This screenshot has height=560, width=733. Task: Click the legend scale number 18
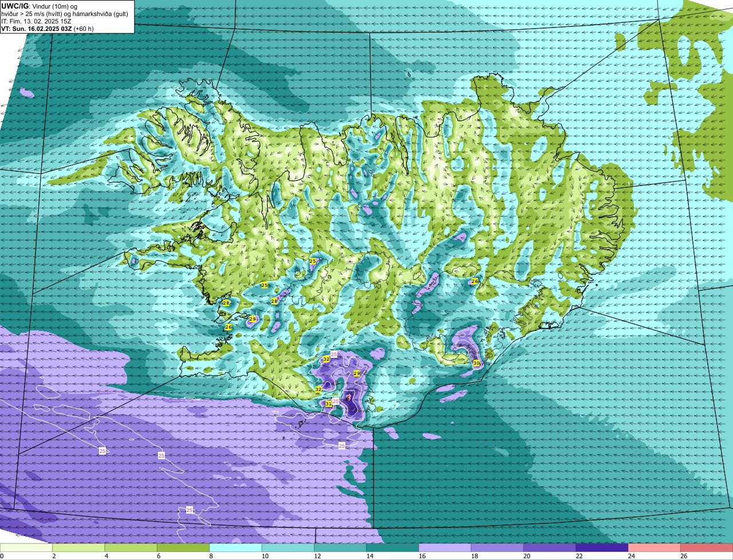[x=474, y=556]
